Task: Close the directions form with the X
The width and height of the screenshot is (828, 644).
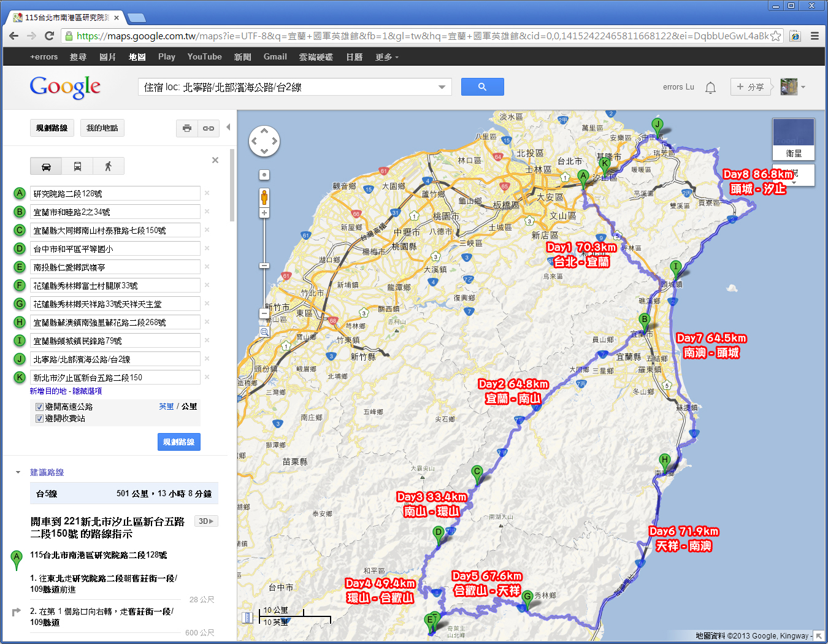Action: click(215, 160)
